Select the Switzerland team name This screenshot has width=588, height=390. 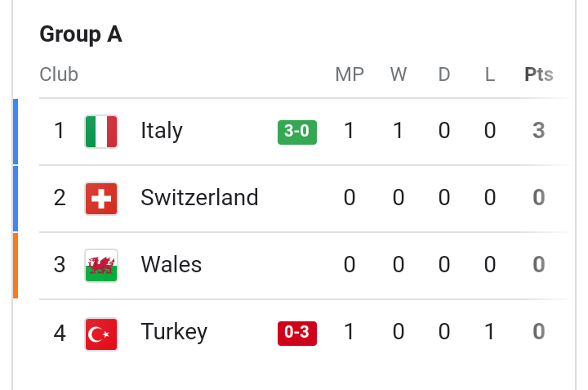point(199,197)
